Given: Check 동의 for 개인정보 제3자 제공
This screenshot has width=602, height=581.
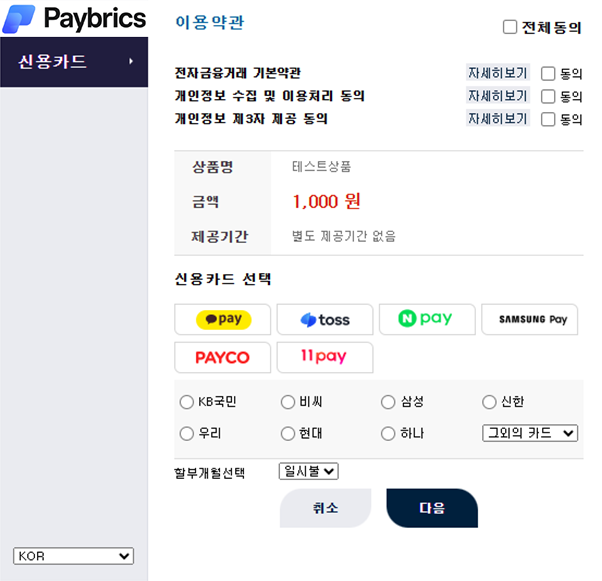Looking at the screenshot, I should pyautogui.click(x=548, y=119).
